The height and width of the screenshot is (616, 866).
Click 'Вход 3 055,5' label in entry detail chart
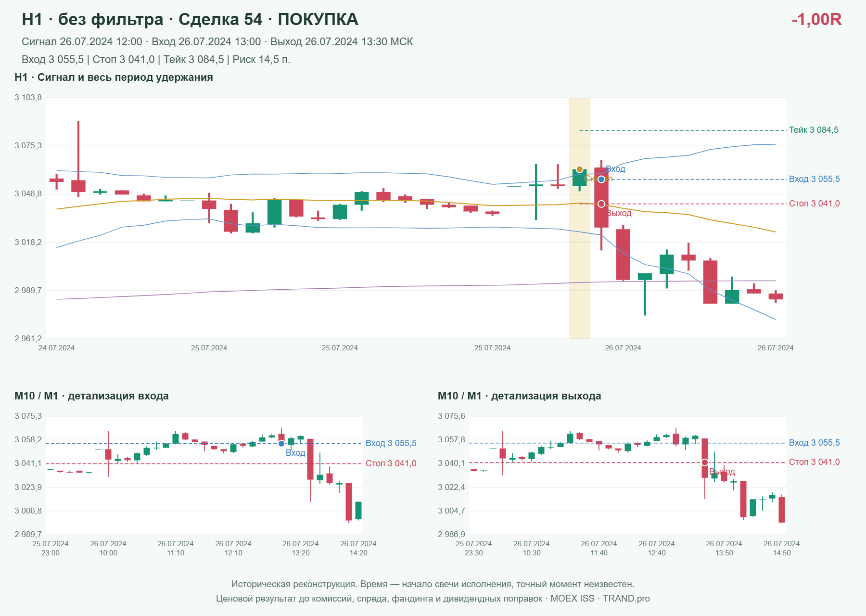point(391,443)
